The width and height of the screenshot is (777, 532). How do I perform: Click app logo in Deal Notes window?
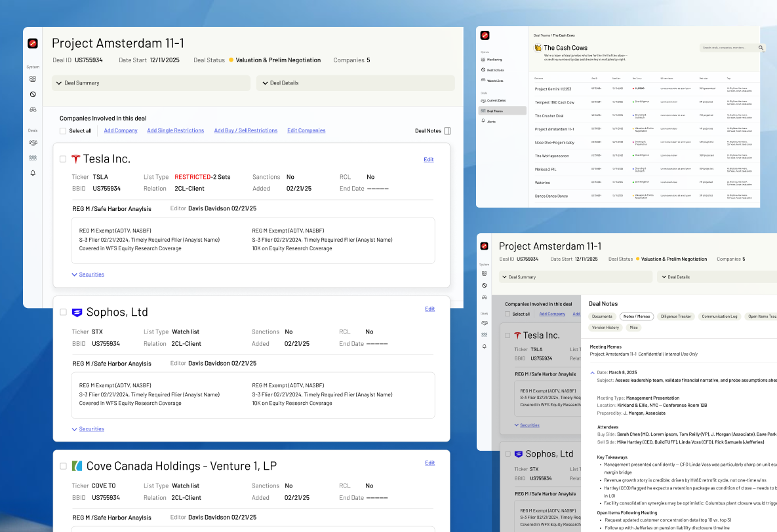tap(484, 246)
